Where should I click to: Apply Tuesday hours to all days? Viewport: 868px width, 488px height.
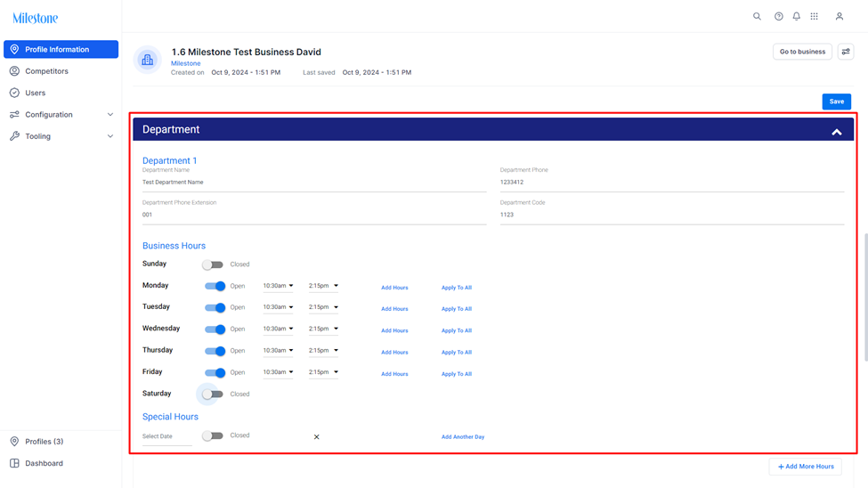tap(457, 309)
